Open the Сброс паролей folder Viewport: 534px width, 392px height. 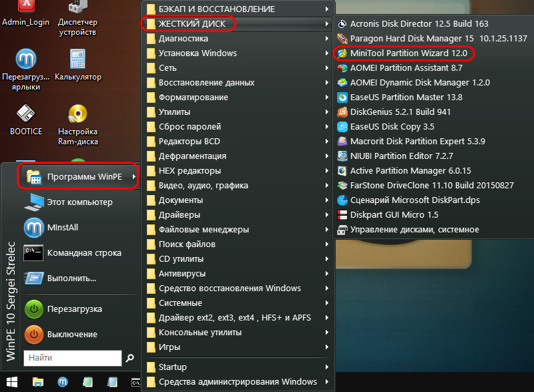[238, 127]
